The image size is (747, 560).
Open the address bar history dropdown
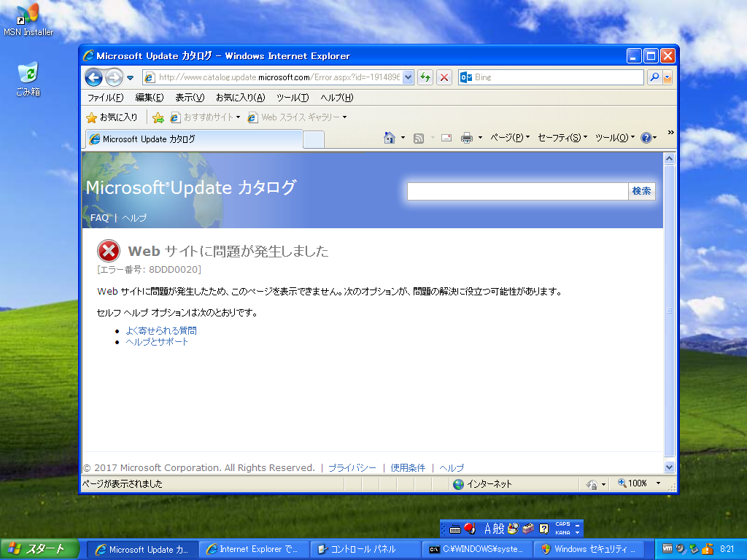click(x=407, y=77)
